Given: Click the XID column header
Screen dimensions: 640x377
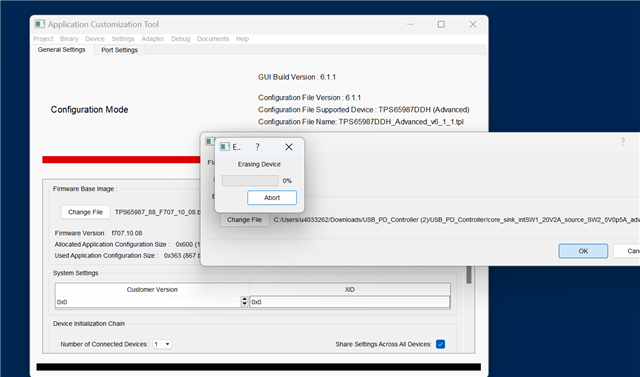Looking at the screenshot, I should click(x=350, y=289).
